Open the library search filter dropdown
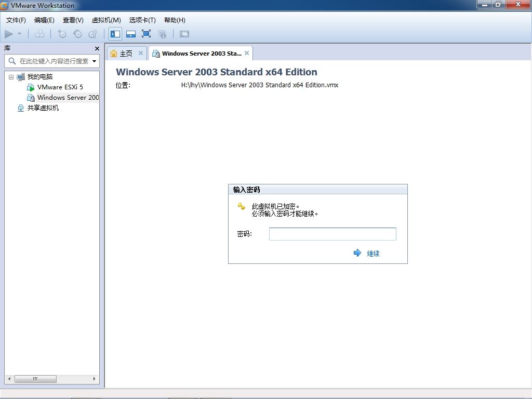The height and width of the screenshot is (399, 532). pyautogui.click(x=95, y=61)
